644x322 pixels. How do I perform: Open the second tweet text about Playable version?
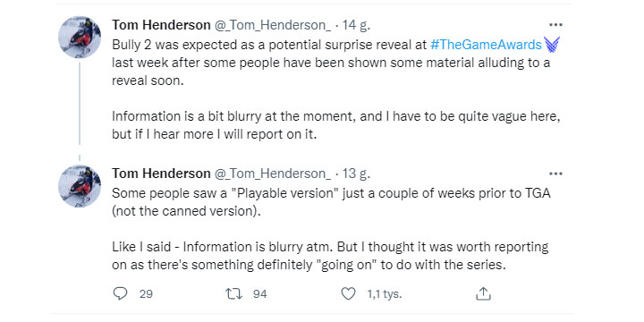pyautogui.click(x=331, y=229)
